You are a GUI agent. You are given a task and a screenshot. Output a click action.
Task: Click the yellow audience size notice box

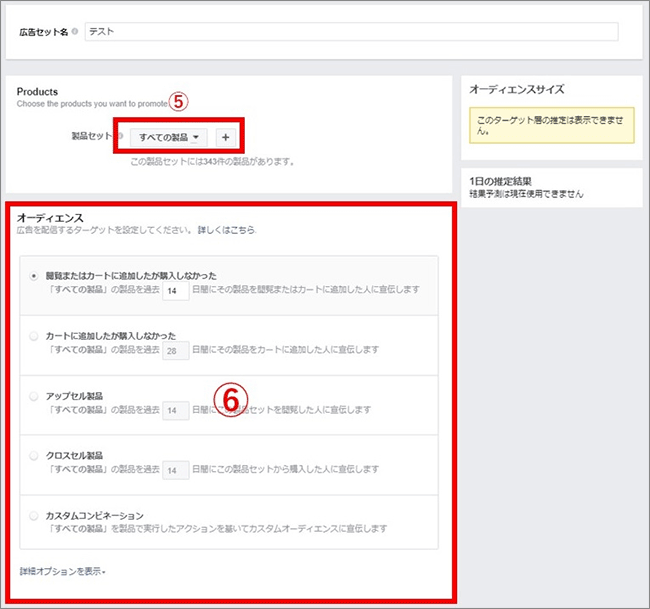(551, 126)
